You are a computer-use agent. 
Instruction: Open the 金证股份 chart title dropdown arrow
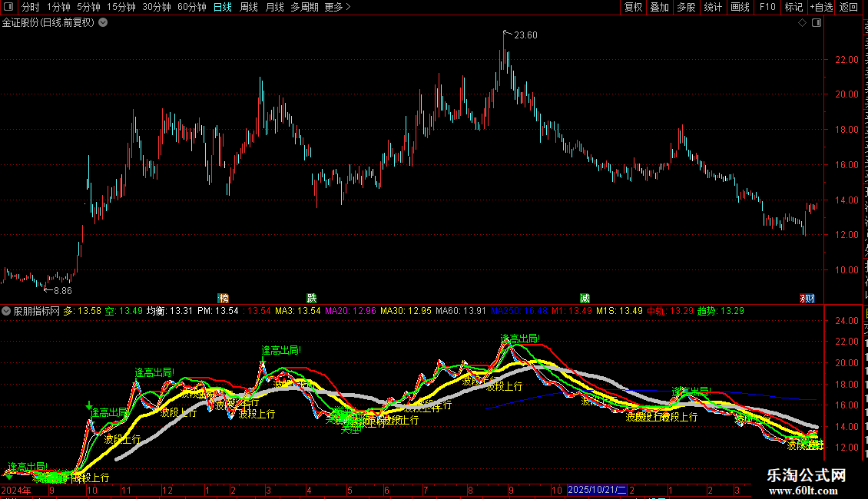103,23
